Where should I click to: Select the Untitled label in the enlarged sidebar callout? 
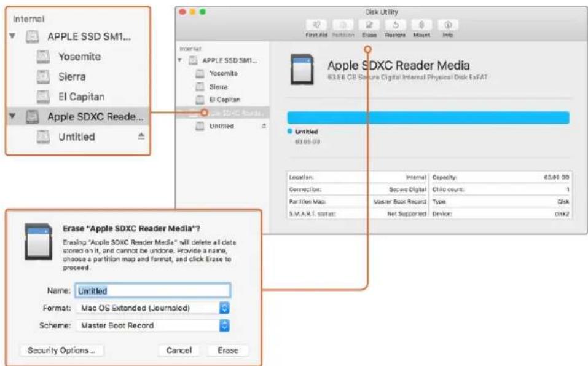click(x=77, y=137)
